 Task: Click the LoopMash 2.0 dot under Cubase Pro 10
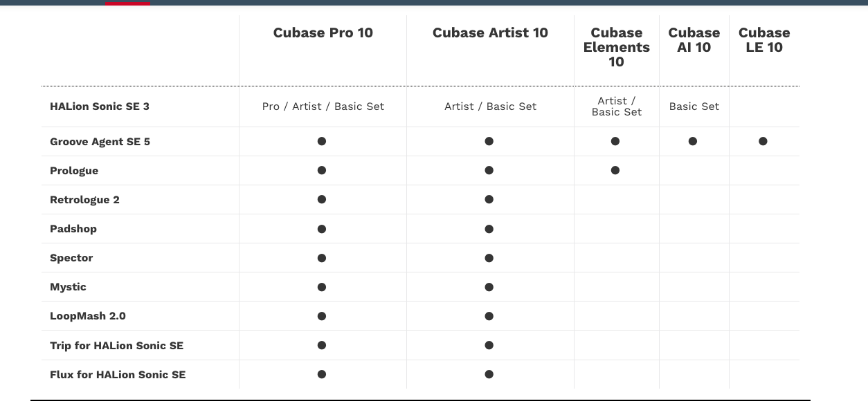(322, 316)
